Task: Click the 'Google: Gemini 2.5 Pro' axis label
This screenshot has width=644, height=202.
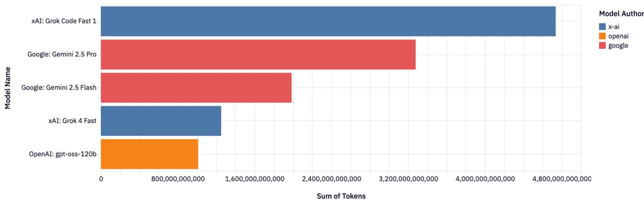Action: pos(61,54)
